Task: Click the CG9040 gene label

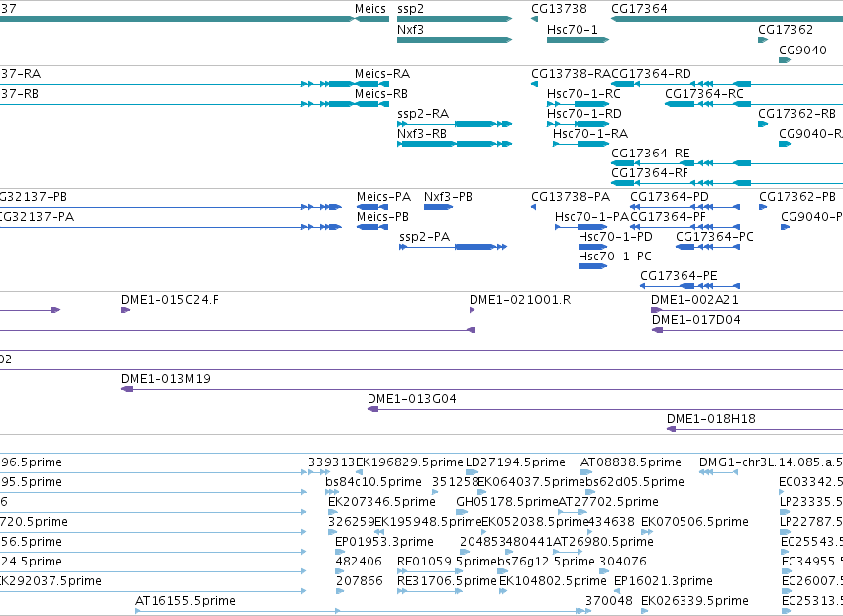Action: 802,50
